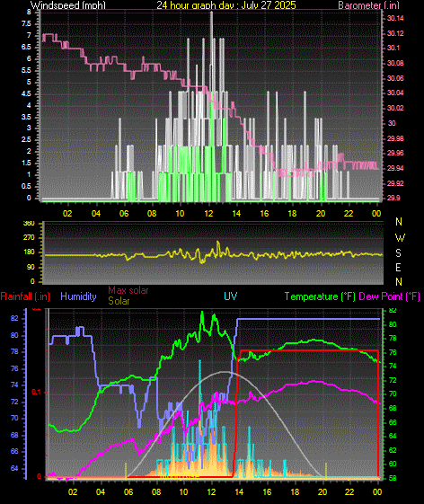The height and width of the screenshot is (504, 424).
Task: Click the W compass label on wind direction chart
Action: pos(400,238)
